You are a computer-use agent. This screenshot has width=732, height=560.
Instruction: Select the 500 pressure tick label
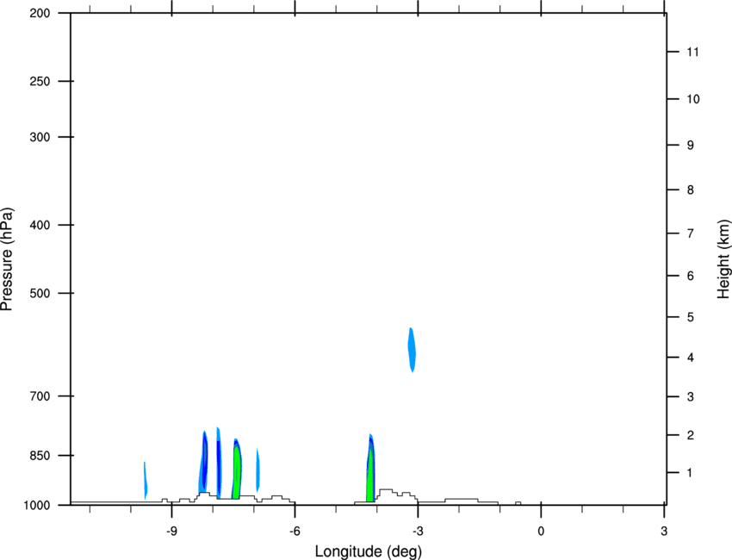(40, 293)
